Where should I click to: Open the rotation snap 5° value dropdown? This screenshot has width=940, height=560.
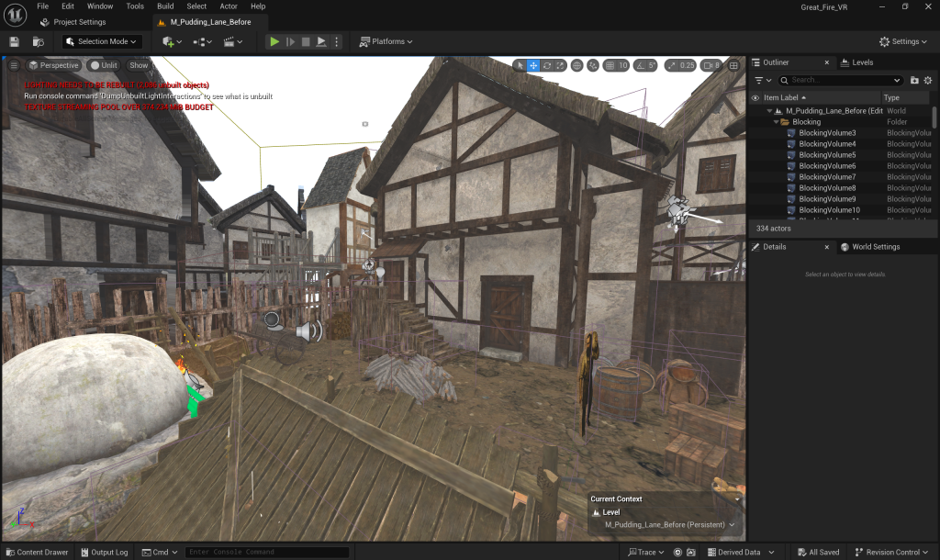pyautogui.click(x=653, y=65)
